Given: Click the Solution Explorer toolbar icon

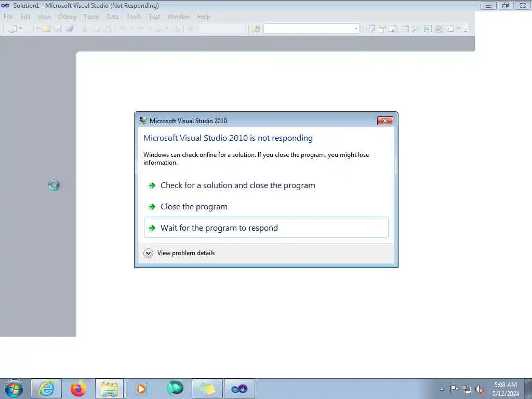Looking at the screenshot, I should point(370,29).
